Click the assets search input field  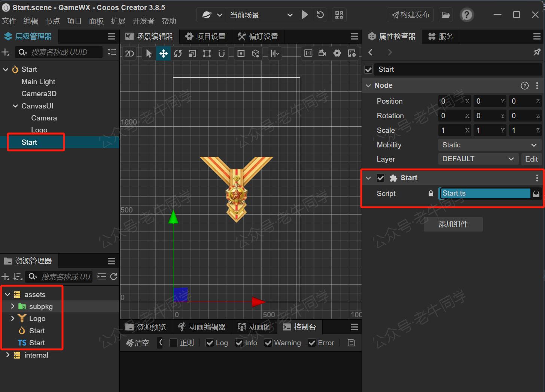[x=59, y=277]
